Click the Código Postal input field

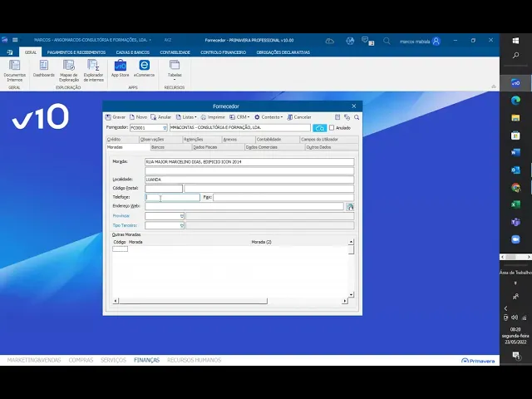[164, 189]
